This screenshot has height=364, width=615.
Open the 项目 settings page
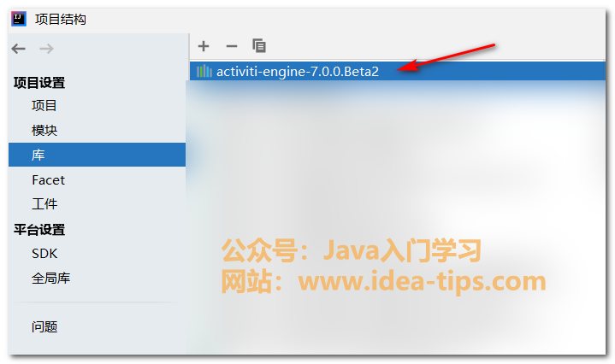point(44,106)
